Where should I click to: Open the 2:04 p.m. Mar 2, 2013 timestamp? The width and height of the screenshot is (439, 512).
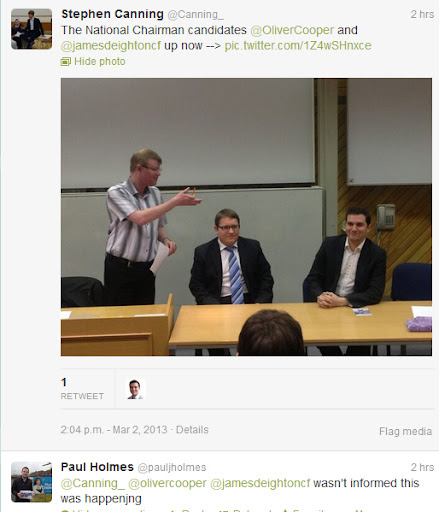click(x=114, y=429)
